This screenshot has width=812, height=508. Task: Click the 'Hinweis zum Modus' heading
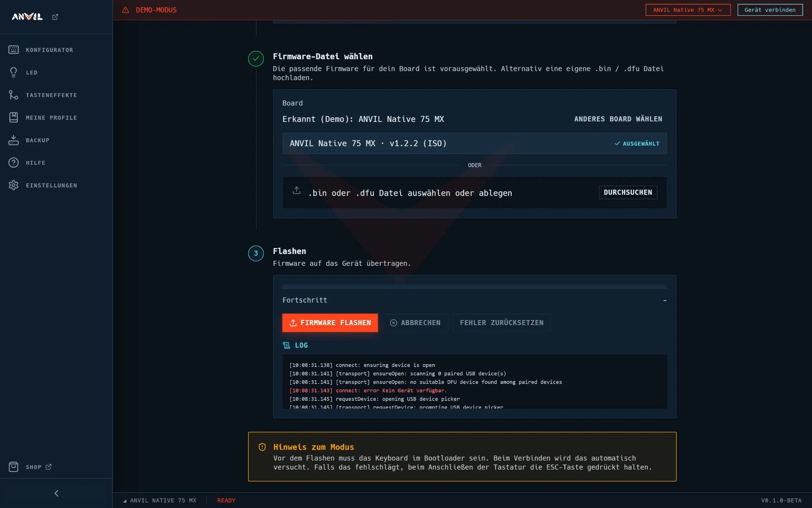click(x=313, y=447)
